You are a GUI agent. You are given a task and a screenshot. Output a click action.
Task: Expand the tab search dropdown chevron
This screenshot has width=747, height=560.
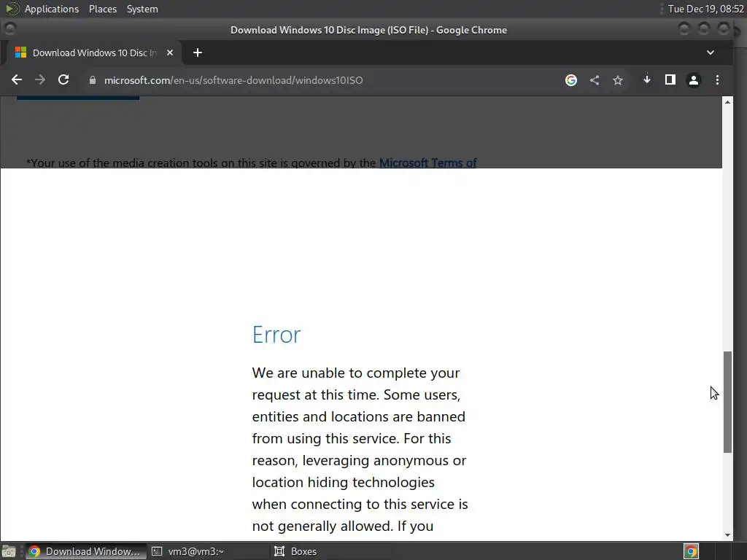coord(711,52)
